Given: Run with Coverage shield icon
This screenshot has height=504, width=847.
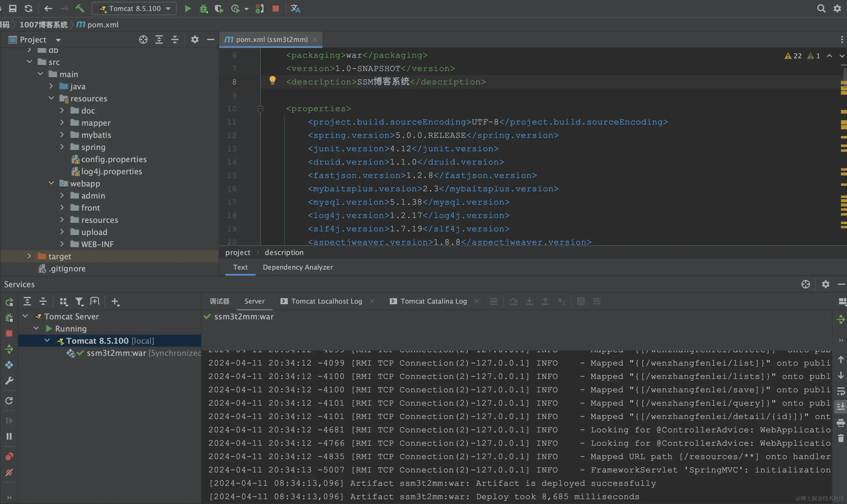Looking at the screenshot, I should (x=219, y=9).
